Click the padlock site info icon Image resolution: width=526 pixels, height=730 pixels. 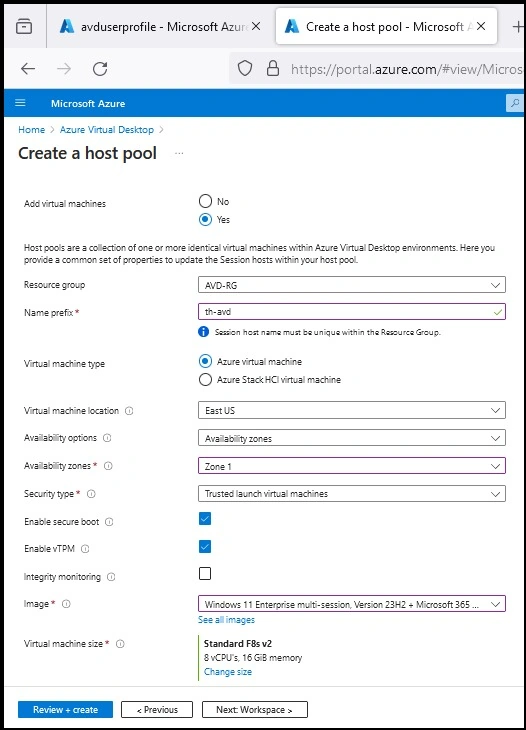(273, 68)
